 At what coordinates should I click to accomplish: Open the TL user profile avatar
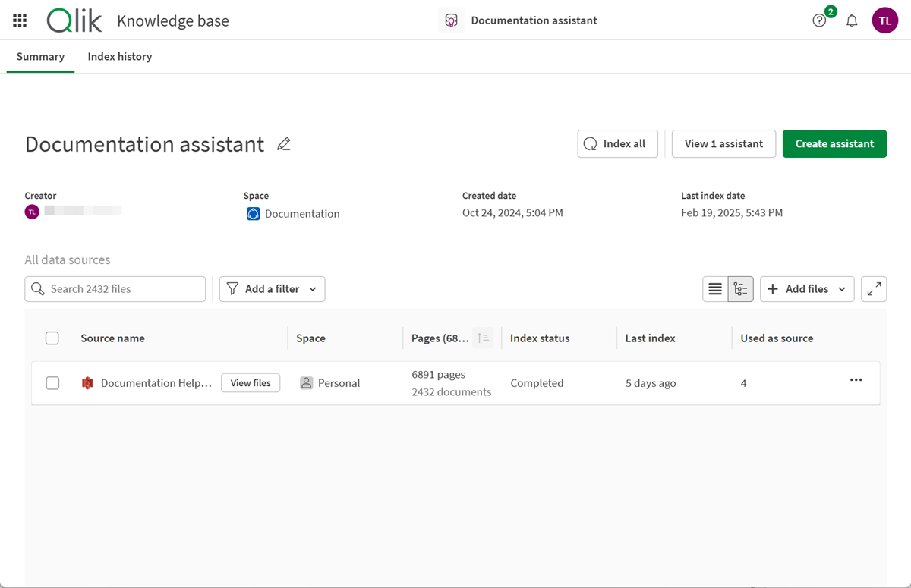tap(884, 20)
